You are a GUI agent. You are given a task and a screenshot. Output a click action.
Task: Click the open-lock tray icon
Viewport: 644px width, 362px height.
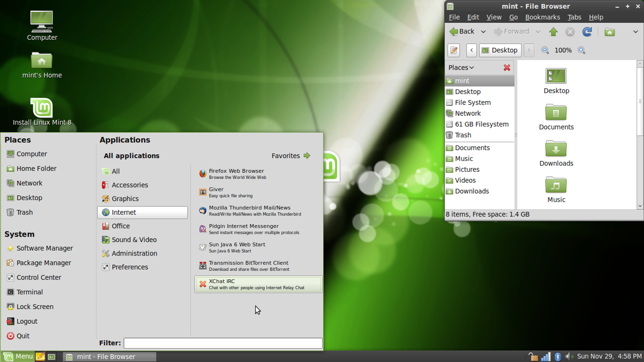point(533,357)
